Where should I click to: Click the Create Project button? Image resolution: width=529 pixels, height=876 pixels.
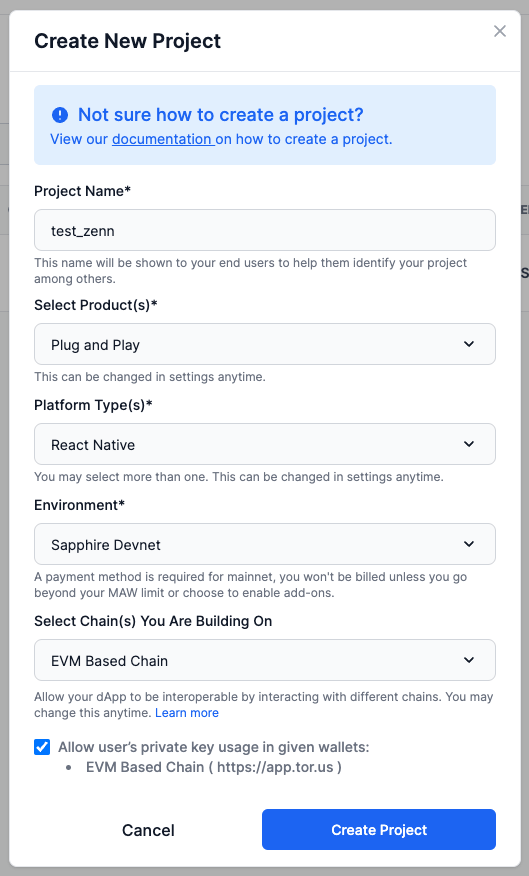point(379,830)
